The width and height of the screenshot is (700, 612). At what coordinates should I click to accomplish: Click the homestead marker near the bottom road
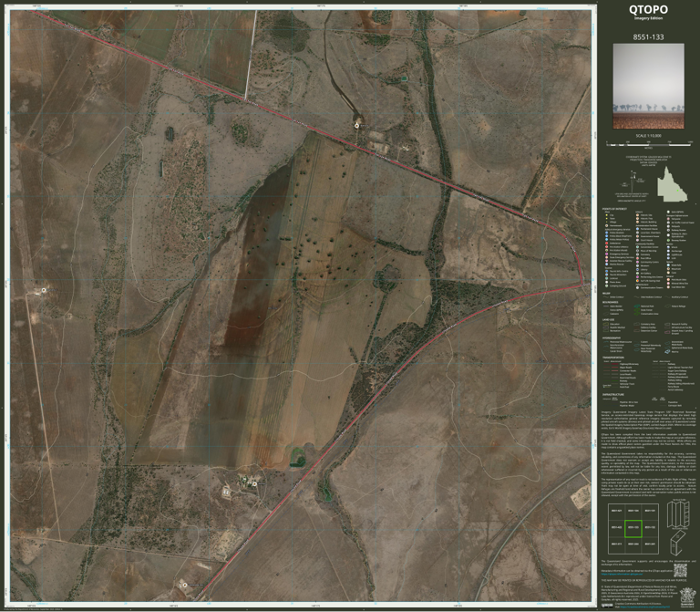[184, 585]
